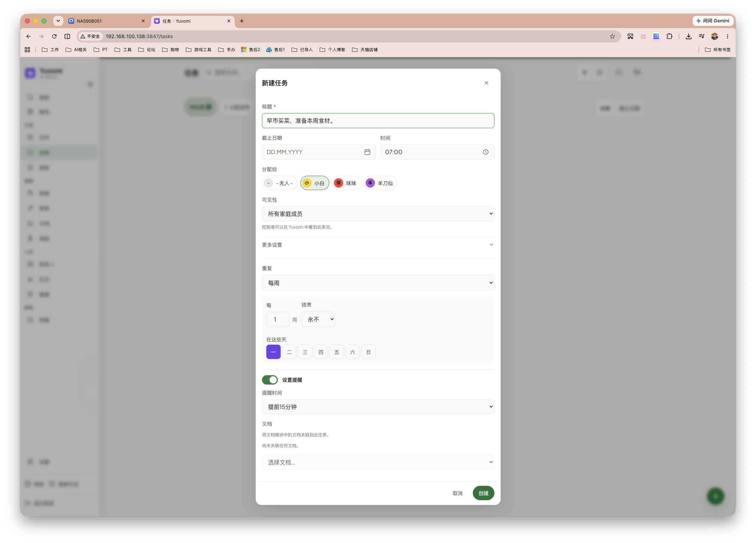Click 取消 to cancel the dialog
This screenshot has height=543, width=756.
(x=457, y=493)
